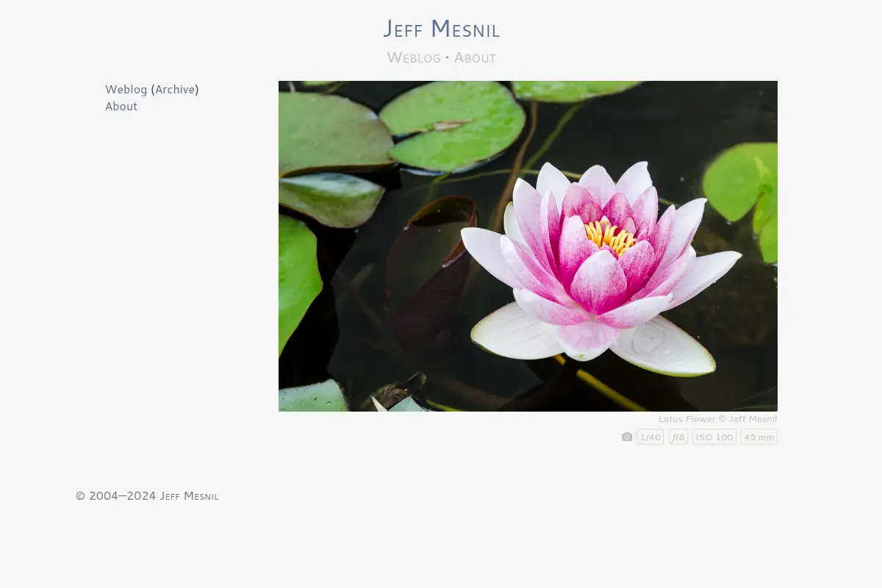The image size is (882, 588).
Task: Open the Archive link in the sidebar
Action: [x=175, y=89]
